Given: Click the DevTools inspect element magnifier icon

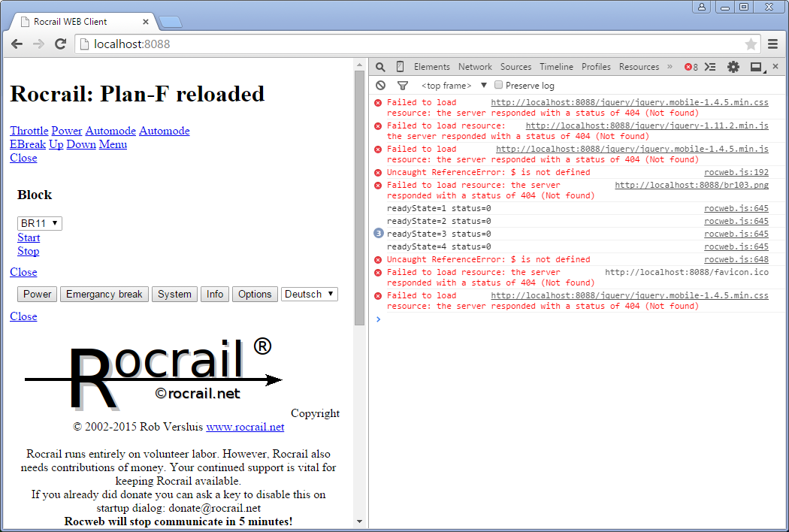Looking at the screenshot, I should 380,67.
